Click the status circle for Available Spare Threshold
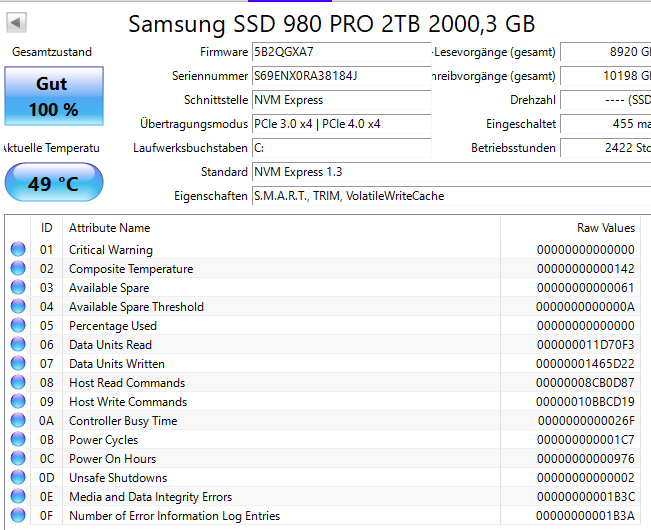 (x=18, y=306)
